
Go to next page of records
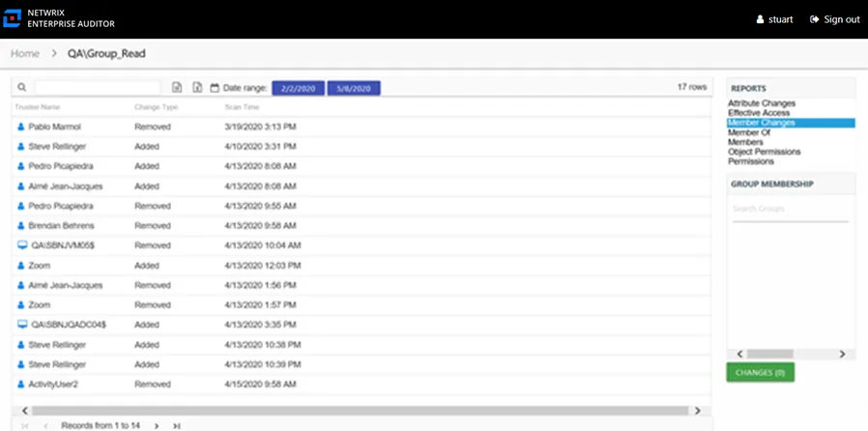157,425
